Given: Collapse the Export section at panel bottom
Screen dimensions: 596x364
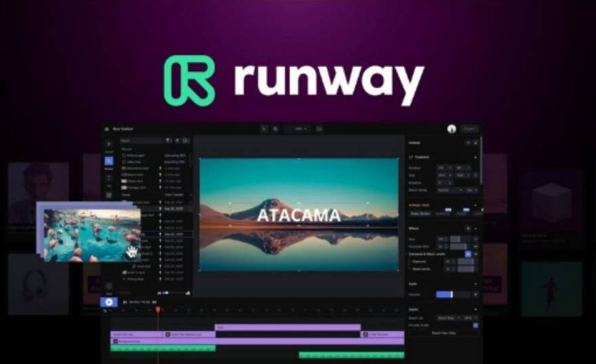Looking at the screenshot, I should (475, 309).
